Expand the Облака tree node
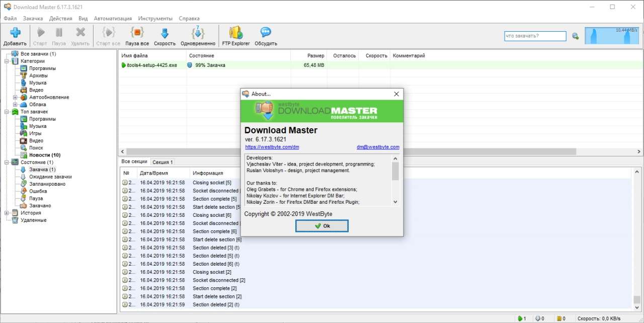Screen dimensions: 644x323 tap(15, 104)
